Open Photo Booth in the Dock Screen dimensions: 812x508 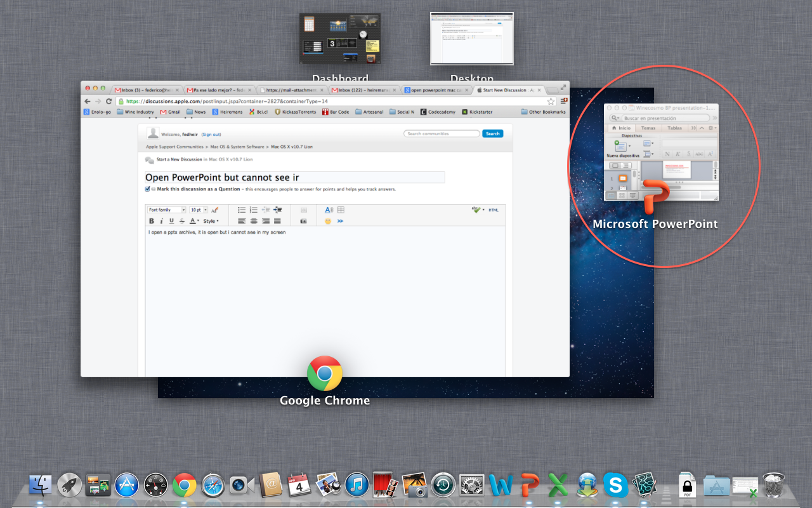tap(385, 486)
